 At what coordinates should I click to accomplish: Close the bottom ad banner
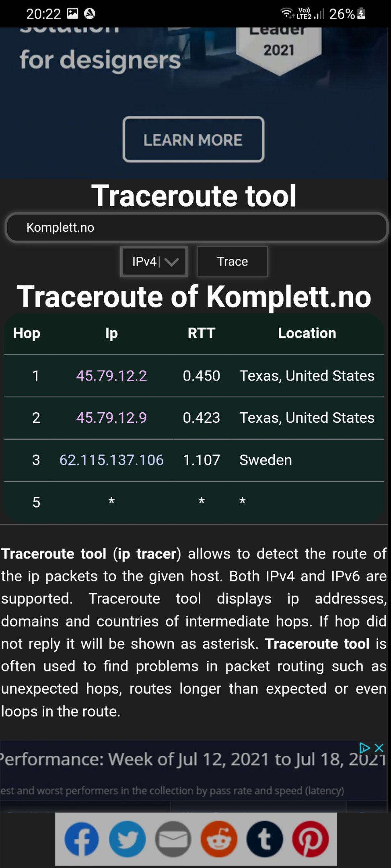click(x=379, y=748)
